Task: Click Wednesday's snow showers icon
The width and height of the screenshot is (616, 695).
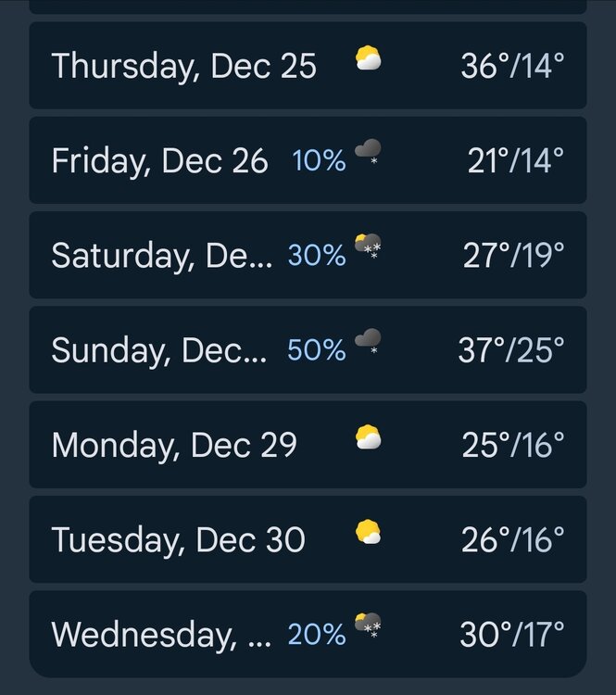Action: 368,626
